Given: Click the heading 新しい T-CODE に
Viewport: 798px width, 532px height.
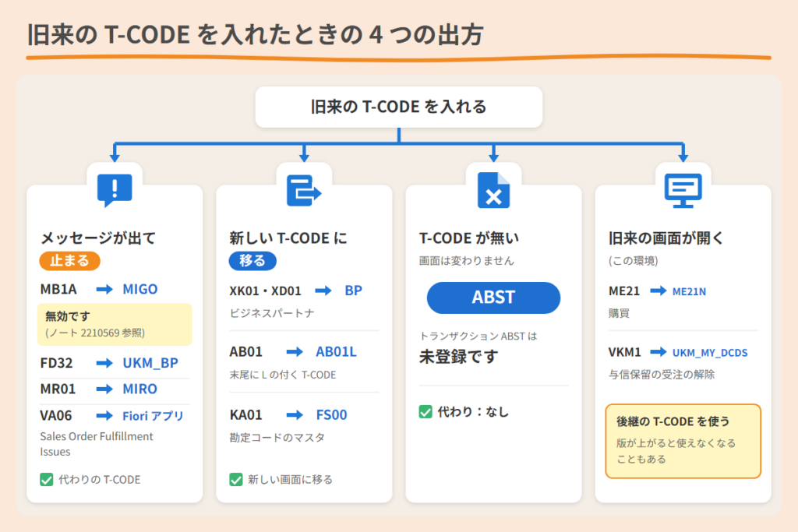Looking at the screenshot, I should click(288, 238).
